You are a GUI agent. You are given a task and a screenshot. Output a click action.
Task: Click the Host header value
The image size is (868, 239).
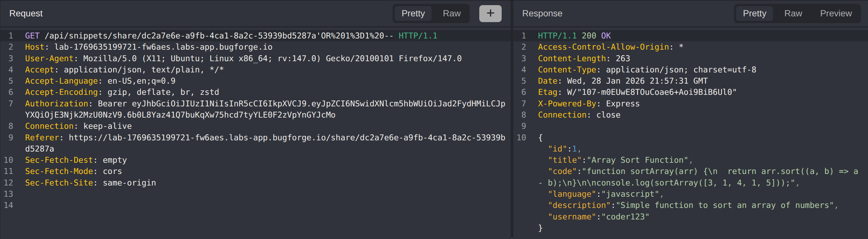(163, 47)
